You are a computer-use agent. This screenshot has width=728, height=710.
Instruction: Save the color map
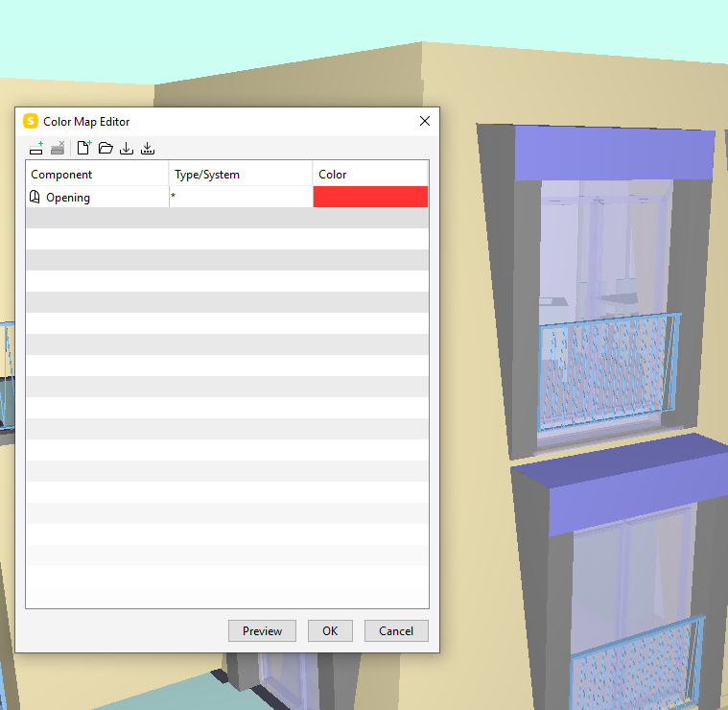127,148
